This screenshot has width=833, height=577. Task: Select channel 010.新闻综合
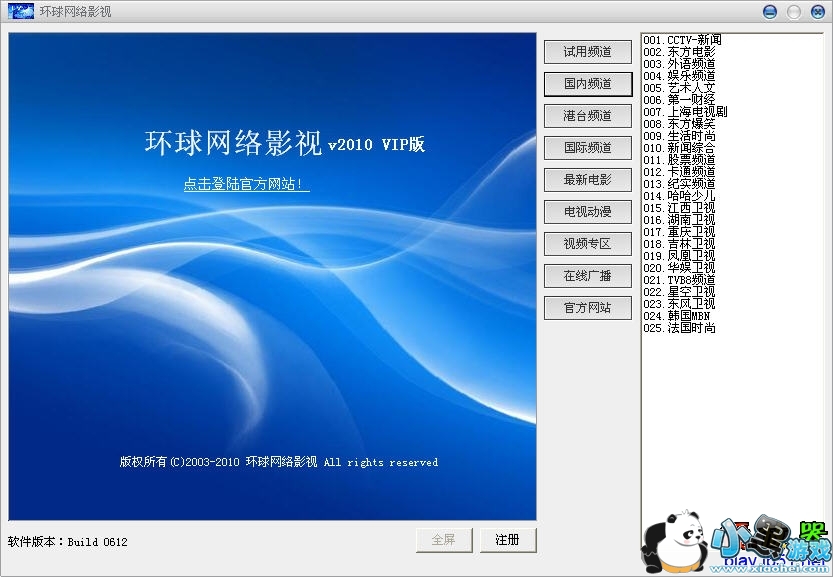[x=679, y=148]
